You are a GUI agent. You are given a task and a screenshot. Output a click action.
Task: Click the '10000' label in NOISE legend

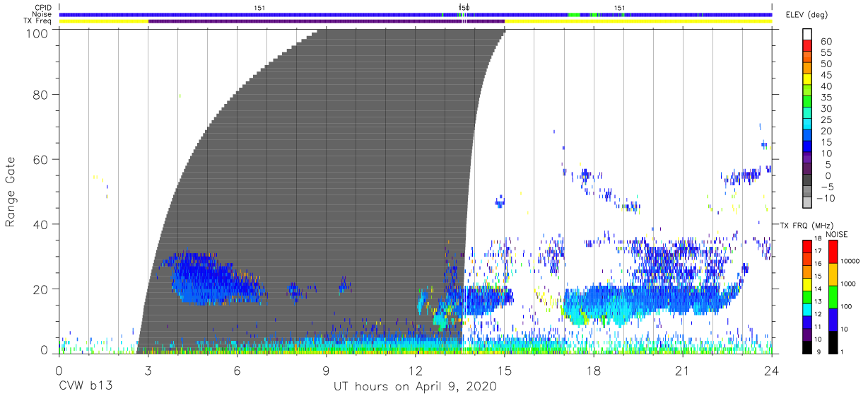(848, 262)
